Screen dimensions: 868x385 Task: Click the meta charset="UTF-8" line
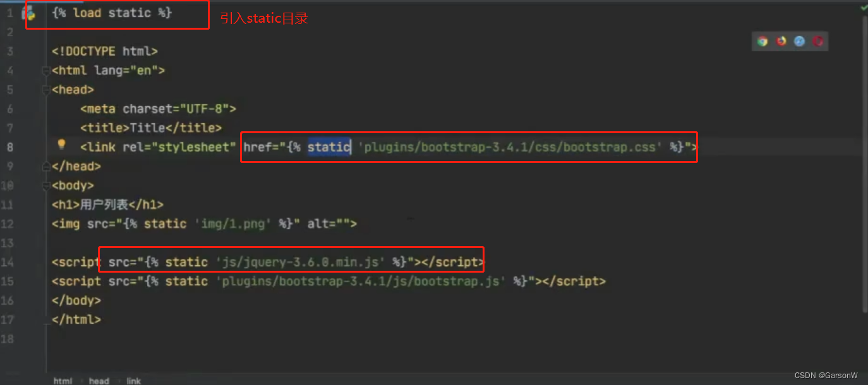[x=158, y=109]
